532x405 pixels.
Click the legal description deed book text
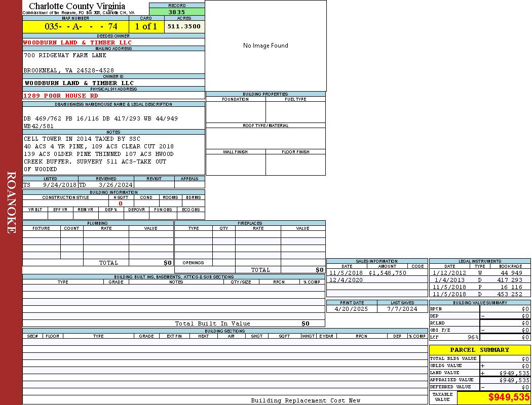click(x=100, y=118)
